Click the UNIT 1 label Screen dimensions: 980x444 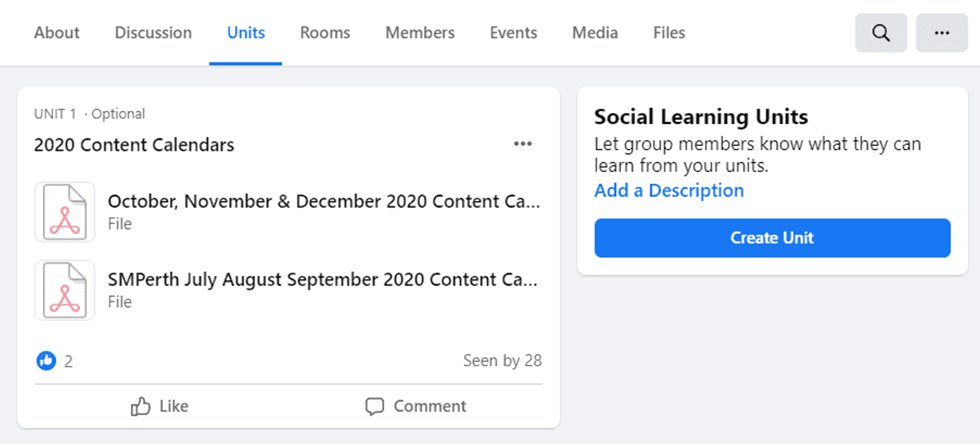(55, 114)
